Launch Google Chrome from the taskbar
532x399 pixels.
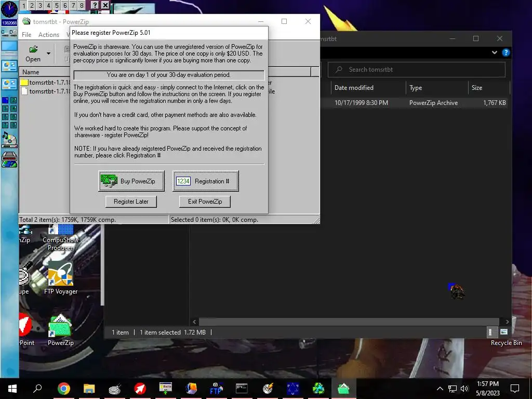63,389
